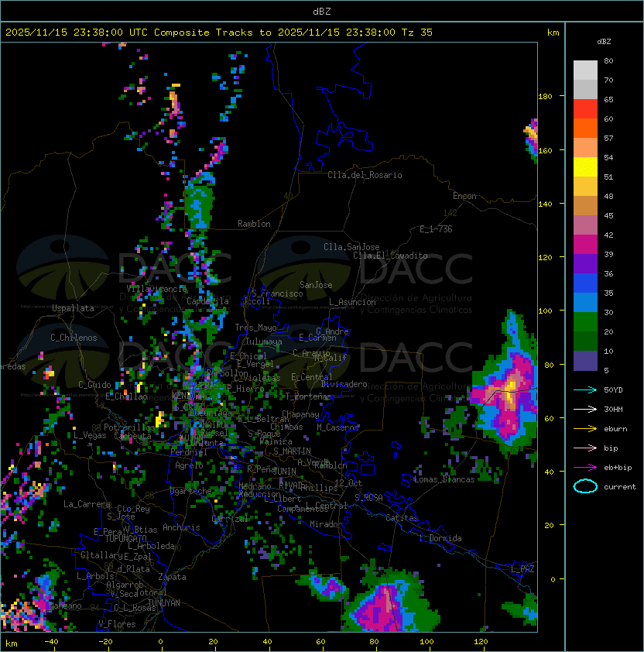The height and width of the screenshot is (652, 644).
Task: Click the pink bip arrow in legend
Action: pyautogui.click(x=585, y=448)
